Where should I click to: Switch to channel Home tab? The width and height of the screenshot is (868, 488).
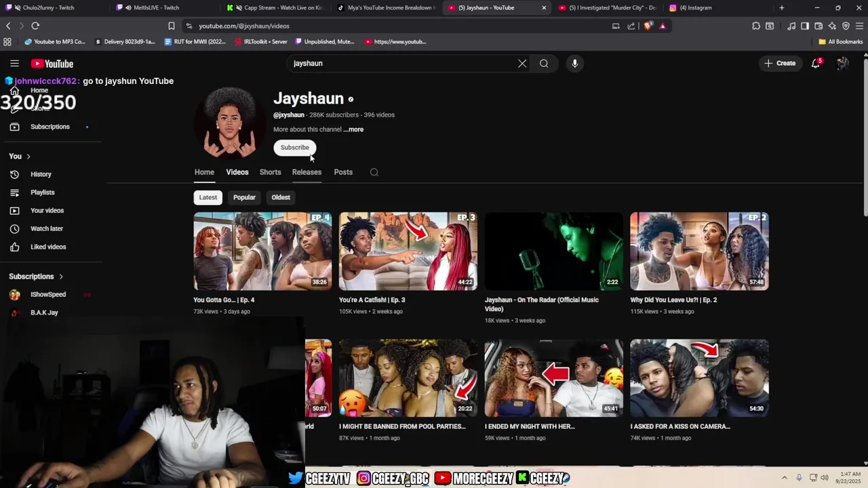click(x=204, y=172)
